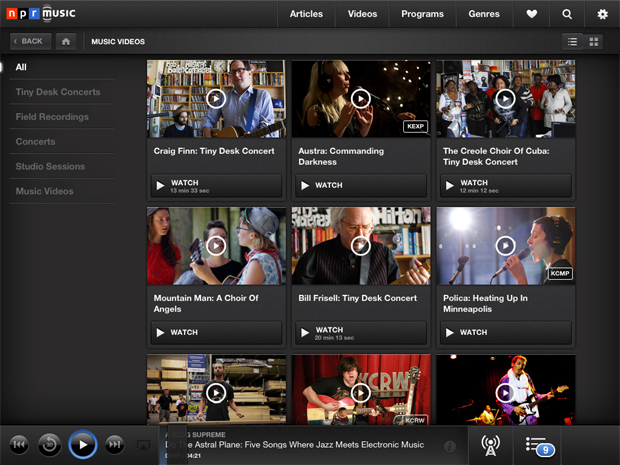620x465 pixels.
Task: Select the Field Recordings category
Action: 52,117
